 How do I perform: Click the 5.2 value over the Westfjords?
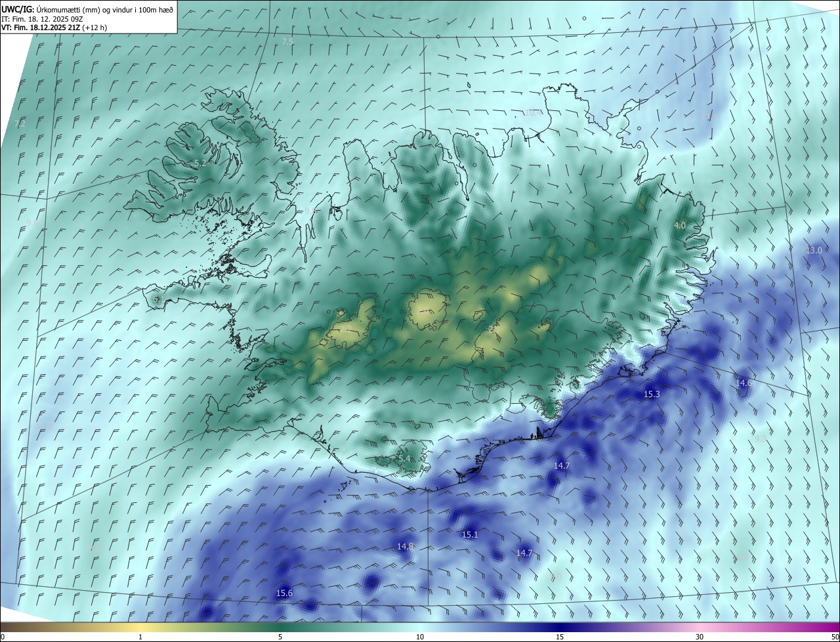pyautogui.click(x=200, y=163)
